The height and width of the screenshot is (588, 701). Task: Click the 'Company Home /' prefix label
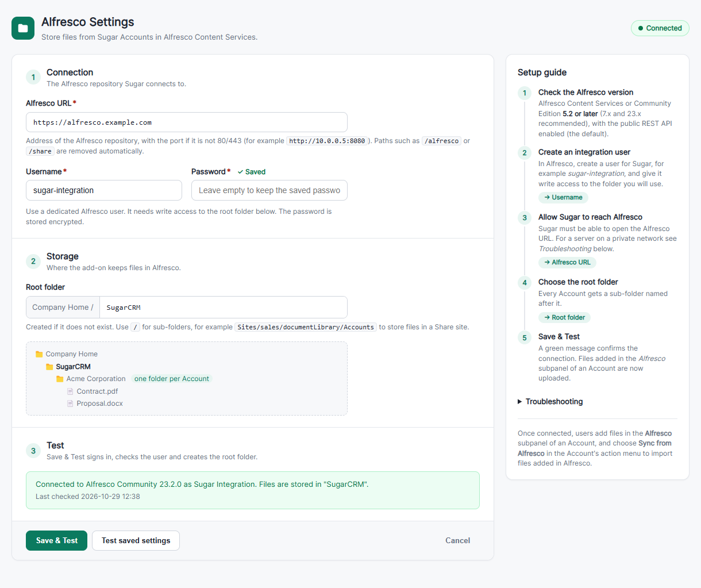[x=63, y=308]
